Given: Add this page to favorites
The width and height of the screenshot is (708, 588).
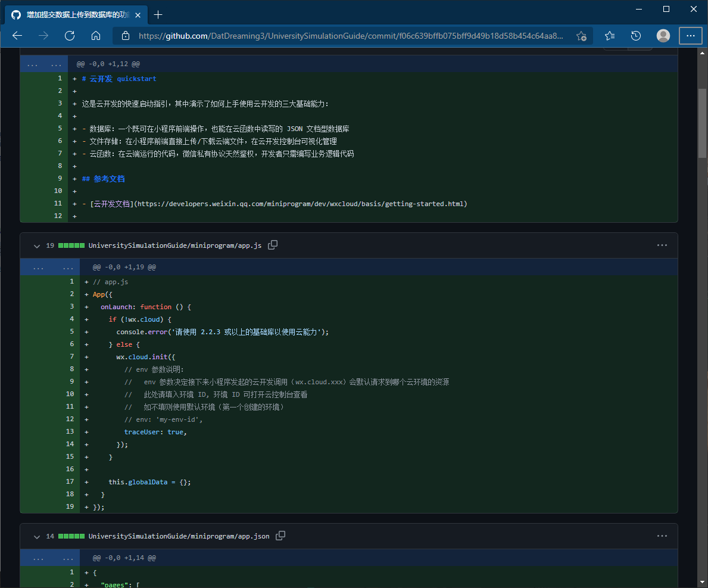Looking at the screenshot, I should pyautogui.click(x=581, y=36).
